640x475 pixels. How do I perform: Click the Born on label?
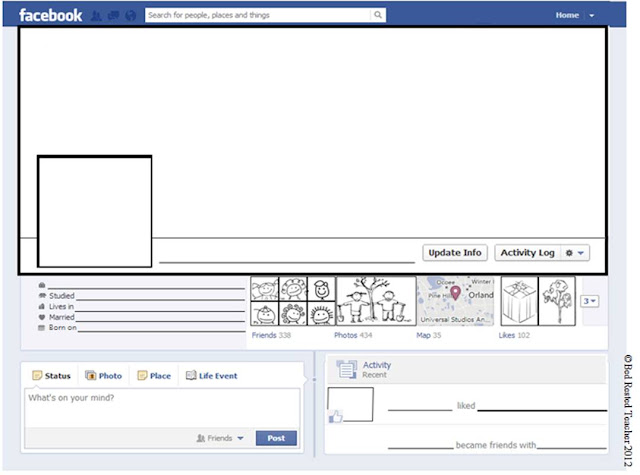(63, 328)
